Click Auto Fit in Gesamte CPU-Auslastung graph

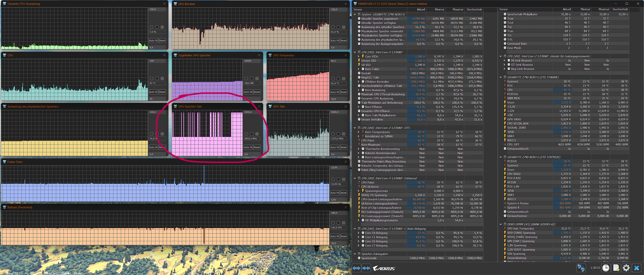click(x=153, y=40)
